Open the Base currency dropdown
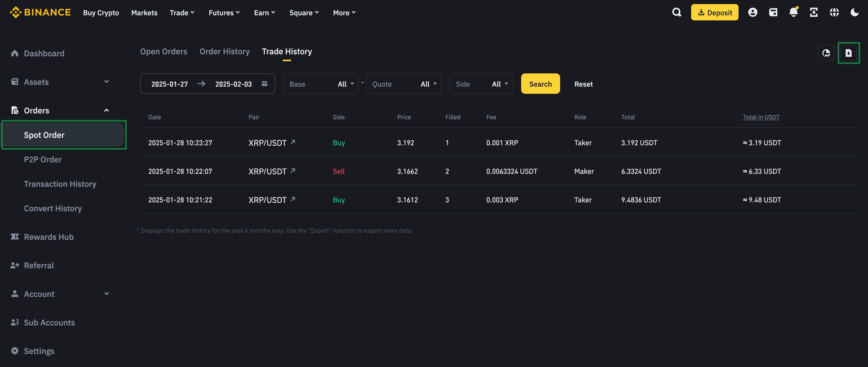 [321, 84]
